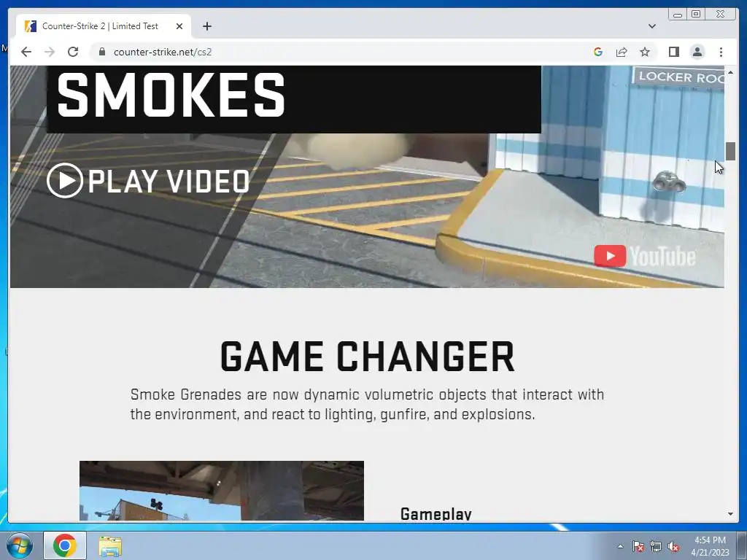Image resolution: width=747 pixels, height=560 pixels.
Task: Click the scrollbar up arrow
Action: (x=730, y=72)
